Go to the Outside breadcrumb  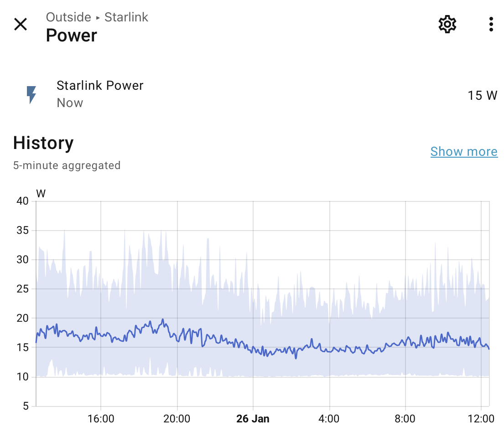pyautogui.click(x=68, y=17)
